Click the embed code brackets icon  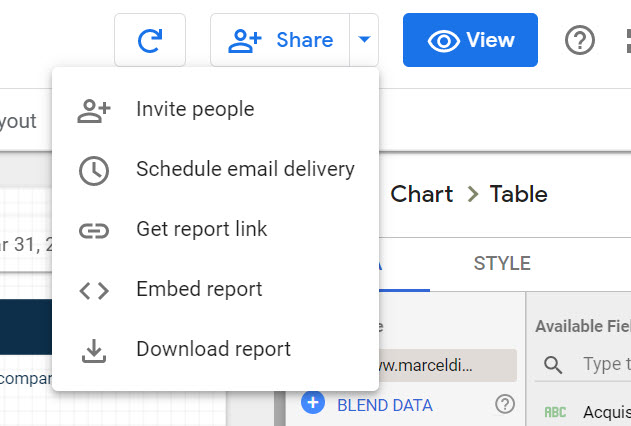point(94,290)
